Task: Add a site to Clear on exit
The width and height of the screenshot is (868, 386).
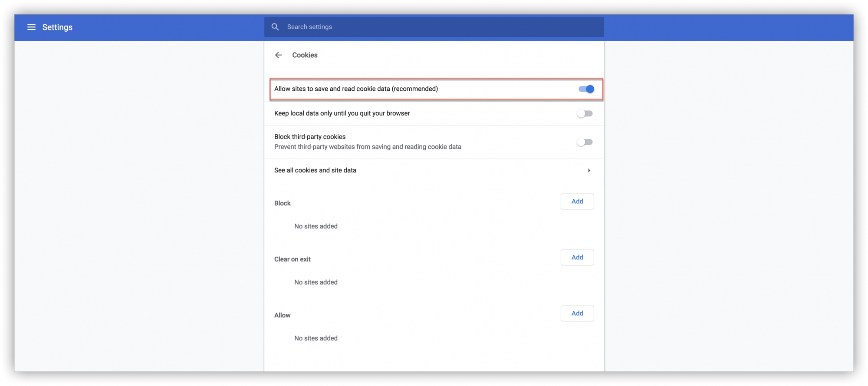Action: coord(577,257)
